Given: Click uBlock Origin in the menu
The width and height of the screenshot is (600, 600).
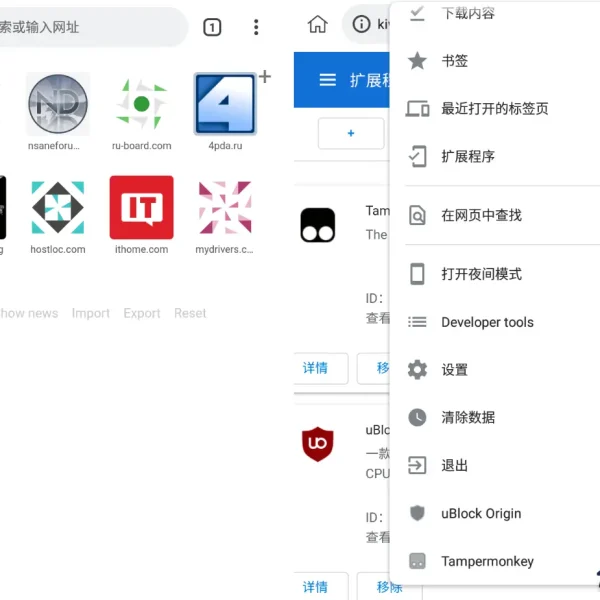Looking at the screenshot, I should tap(481, 514).
